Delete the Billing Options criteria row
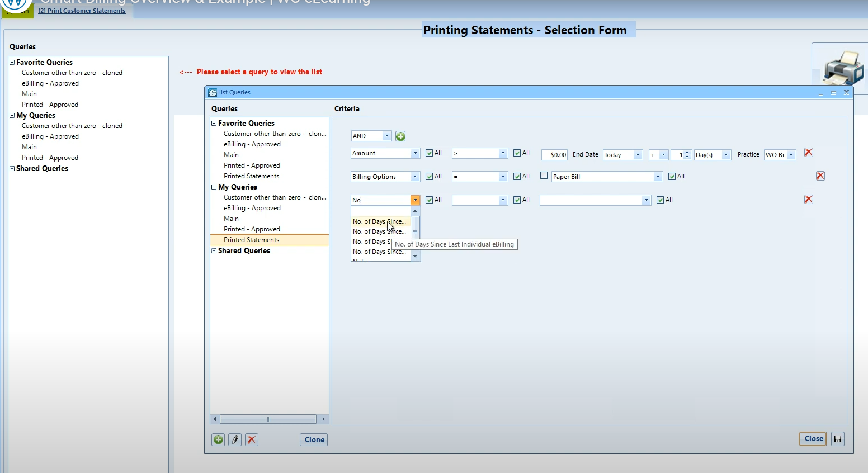 (x=820, y=176)
